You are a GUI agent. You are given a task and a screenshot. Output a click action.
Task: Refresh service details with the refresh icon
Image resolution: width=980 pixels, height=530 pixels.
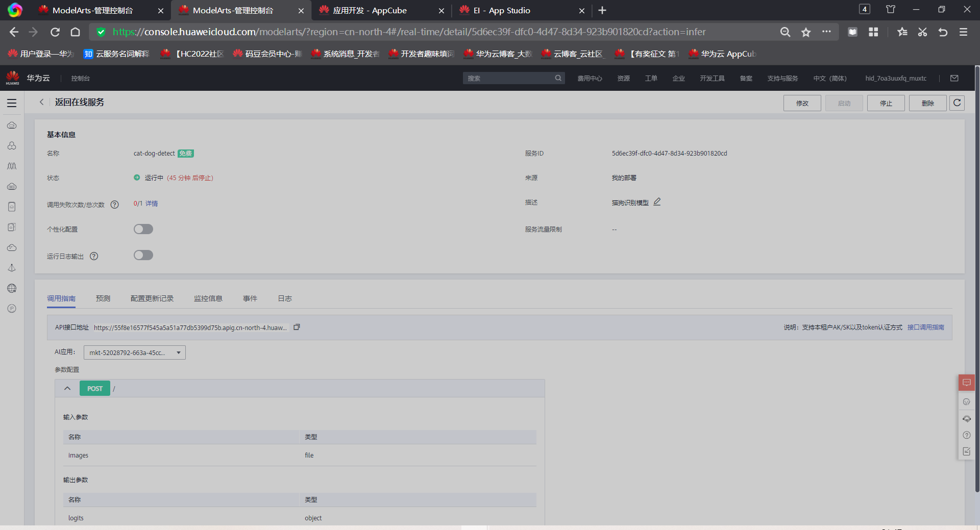click(x=957, y=103)
